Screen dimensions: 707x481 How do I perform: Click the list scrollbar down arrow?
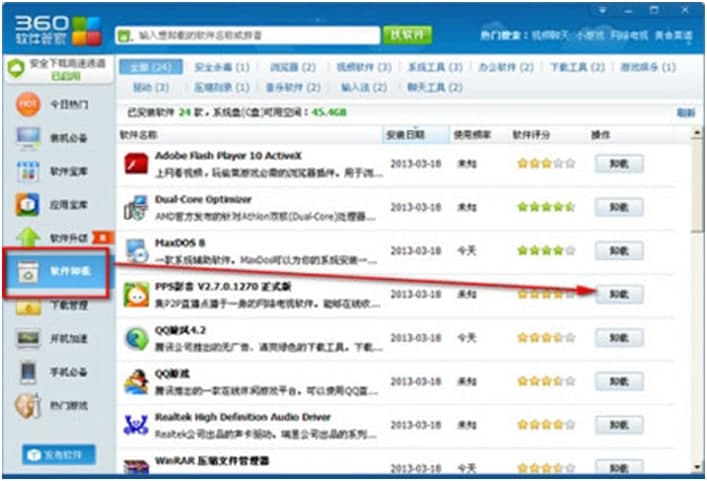pyautogui.click(x=698, y=467)
